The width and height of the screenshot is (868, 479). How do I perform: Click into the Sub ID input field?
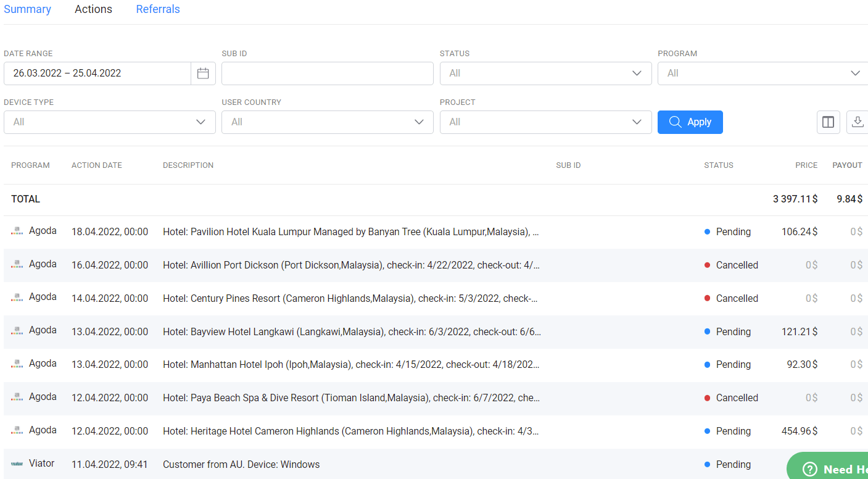click(x=327, y=73)
